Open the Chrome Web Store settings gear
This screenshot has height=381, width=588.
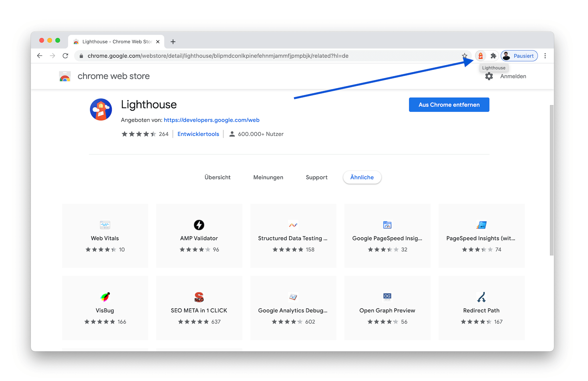[489, 76]
